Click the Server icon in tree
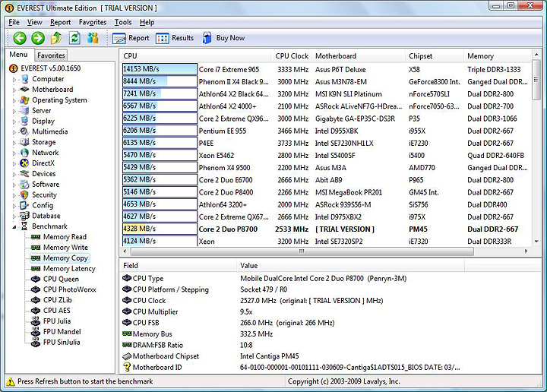Image resolution: width=547 pixels, height=392 pixels. point(24,111)
